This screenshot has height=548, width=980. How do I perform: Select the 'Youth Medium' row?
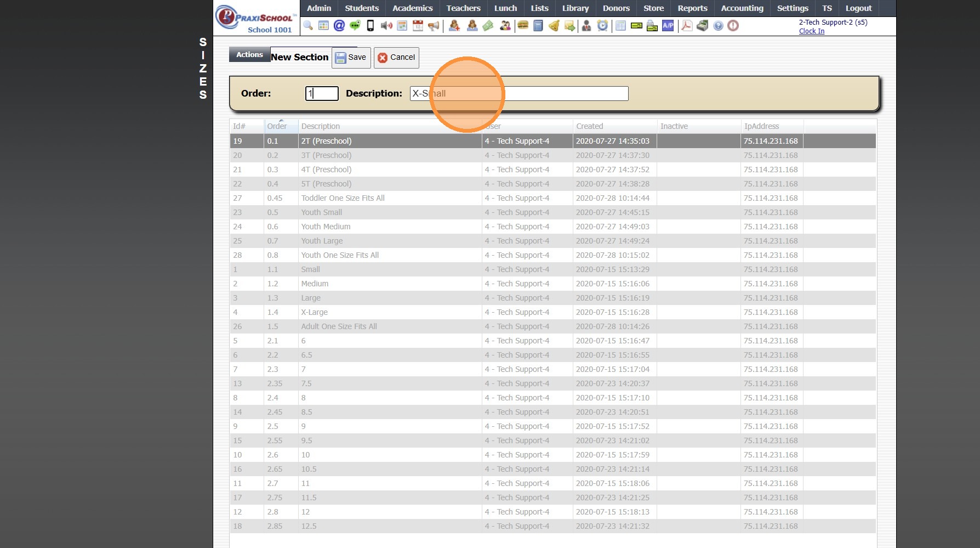pyautogui.click(x=552, y=227)
